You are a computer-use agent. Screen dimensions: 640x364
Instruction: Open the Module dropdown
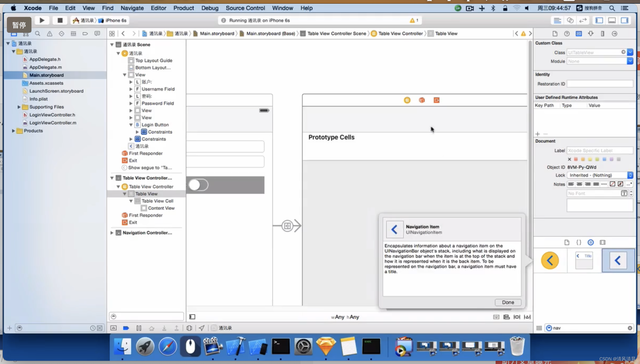click(x=630, y=61)
